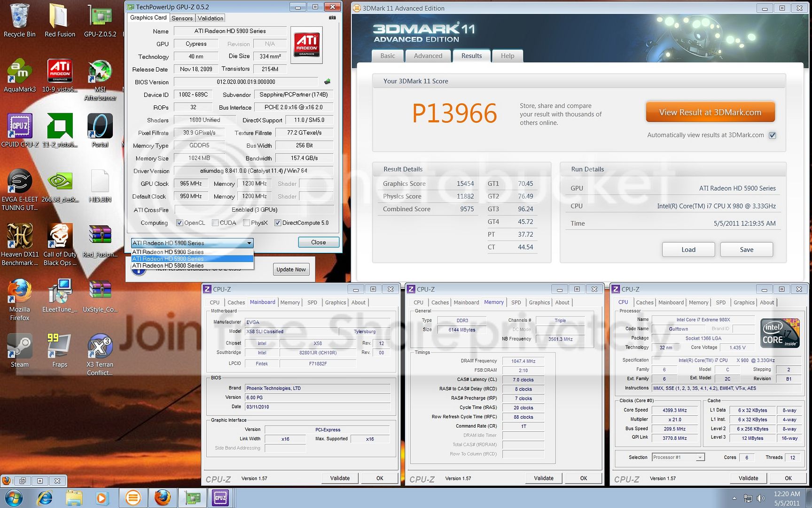The height and width of the screenshot is (508, 812).
Task: Open SPD tab in CPU-Z Memory window
Action: [516, 302]
